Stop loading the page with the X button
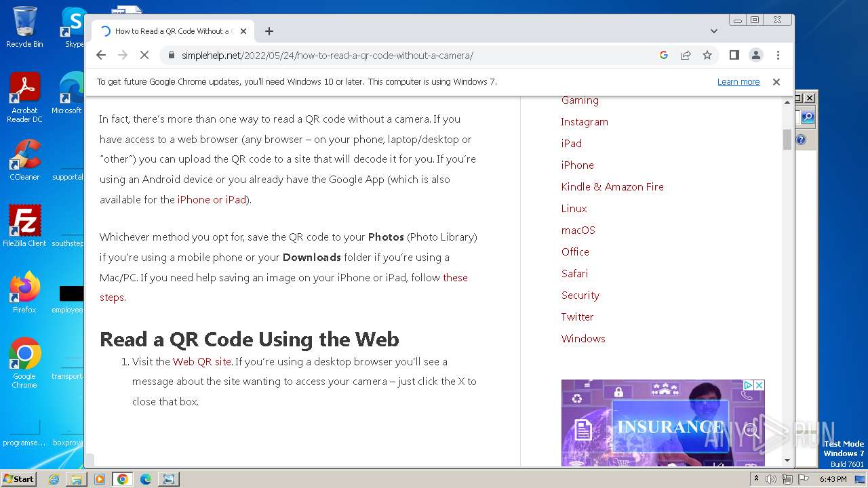 coord(144,56)
